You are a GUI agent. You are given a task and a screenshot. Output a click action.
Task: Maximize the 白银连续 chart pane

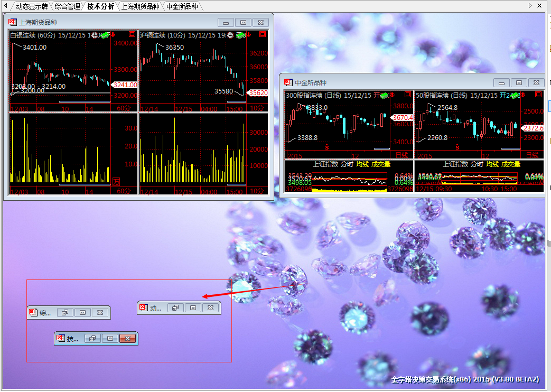(x=132, y=34)
